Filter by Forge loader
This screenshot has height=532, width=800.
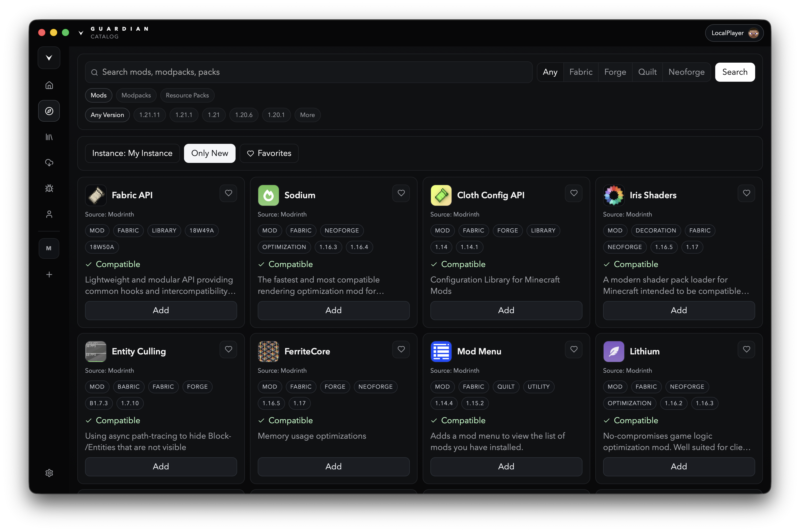(615, 72)
